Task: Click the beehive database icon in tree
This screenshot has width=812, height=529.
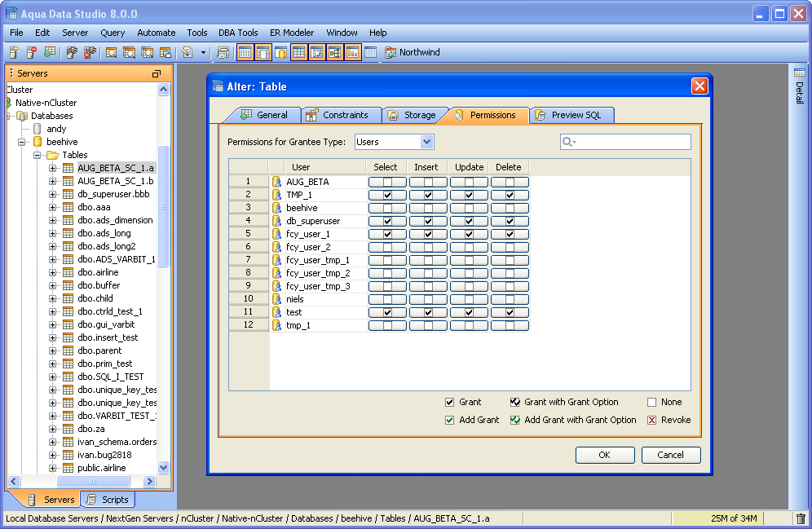Action: [37, 142]
